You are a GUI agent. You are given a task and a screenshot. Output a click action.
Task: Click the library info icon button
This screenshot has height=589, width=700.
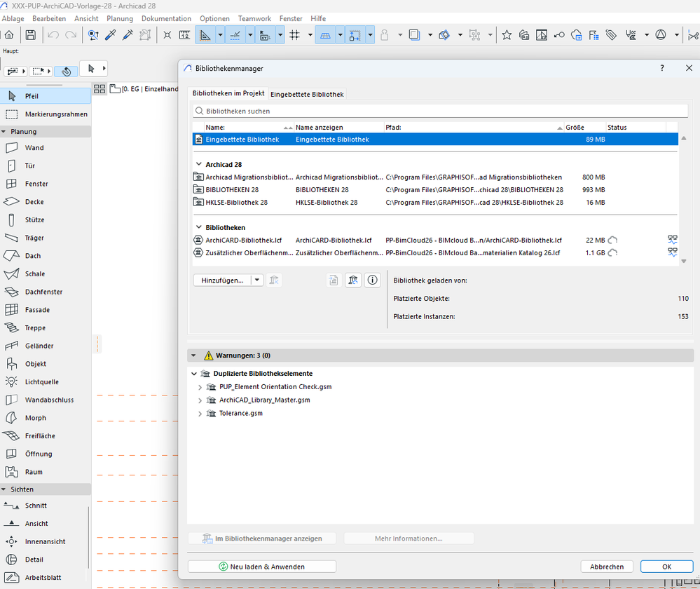[373, 280]
